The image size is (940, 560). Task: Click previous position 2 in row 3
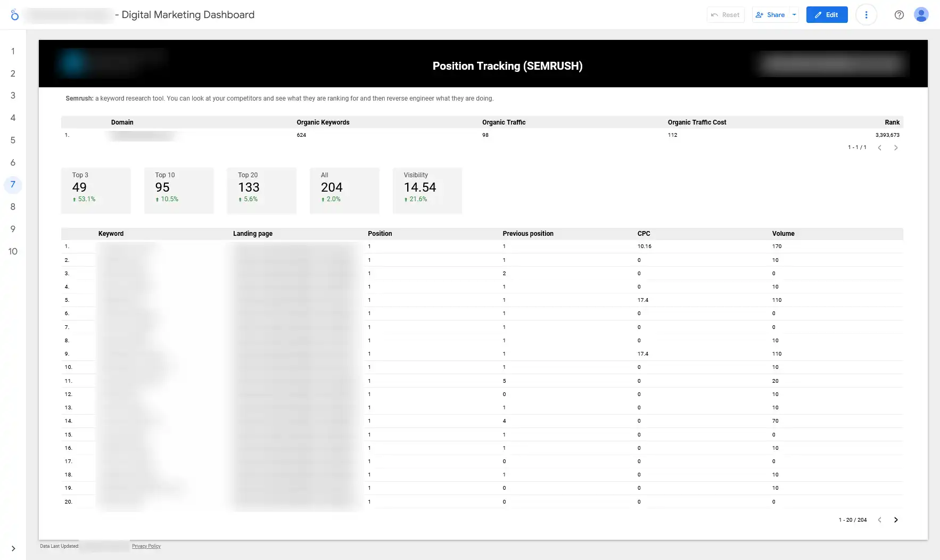point(504,274)
